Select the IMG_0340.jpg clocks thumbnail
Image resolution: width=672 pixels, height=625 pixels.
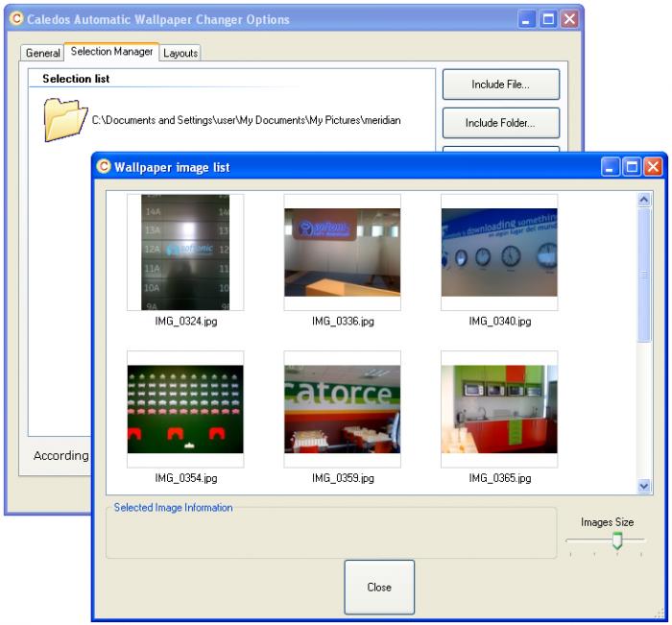tap(499, 252)
